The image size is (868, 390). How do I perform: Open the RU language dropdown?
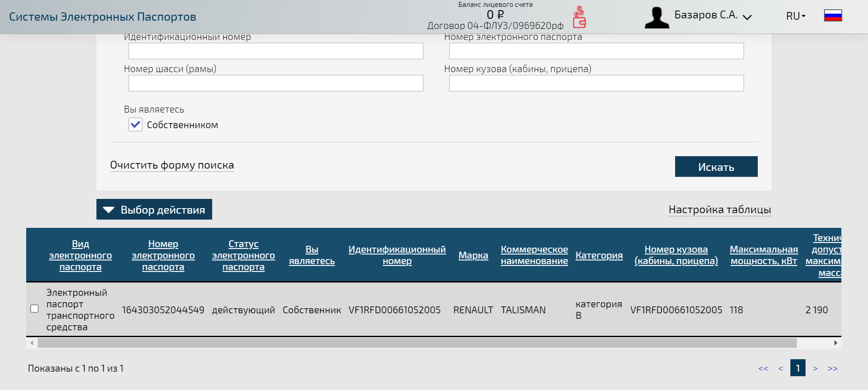point(795,16)
